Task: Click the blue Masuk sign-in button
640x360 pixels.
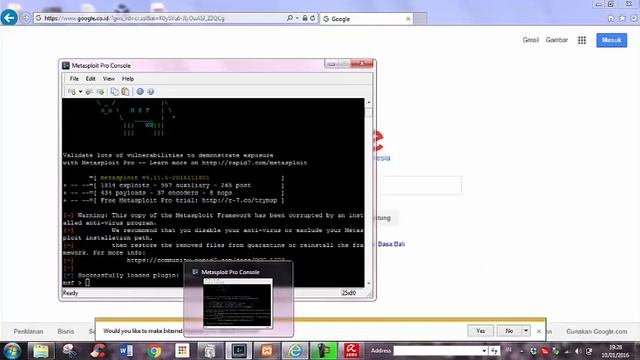Action: [x=611, y=40]
